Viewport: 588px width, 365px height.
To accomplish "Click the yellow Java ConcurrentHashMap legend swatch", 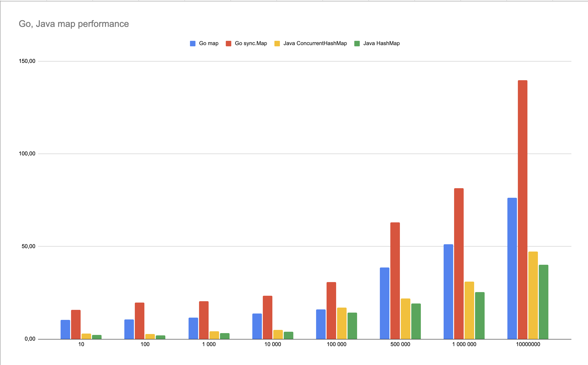I will click(277, 44).
